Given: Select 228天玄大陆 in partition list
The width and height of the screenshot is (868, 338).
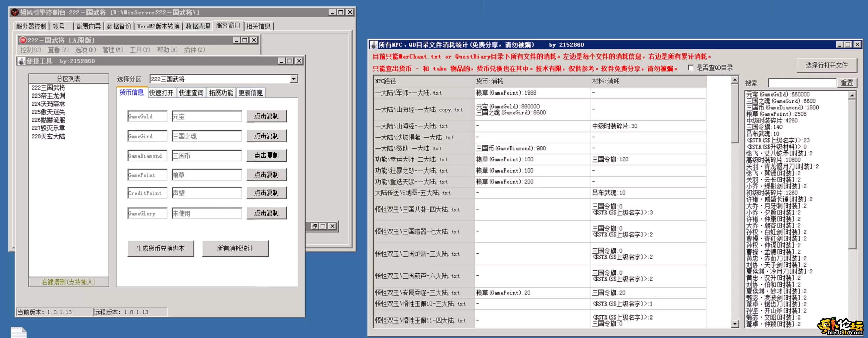Looking at the screenshot, I should click(48, 136).
